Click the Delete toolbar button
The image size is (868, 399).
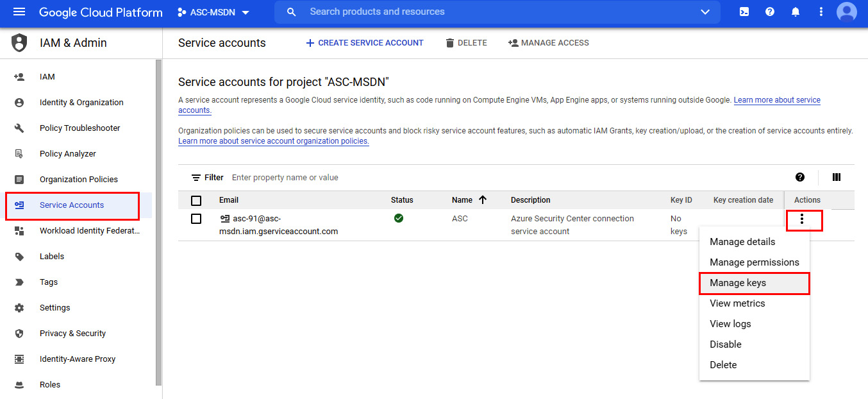pyautogui.click(x=466, y=43)
